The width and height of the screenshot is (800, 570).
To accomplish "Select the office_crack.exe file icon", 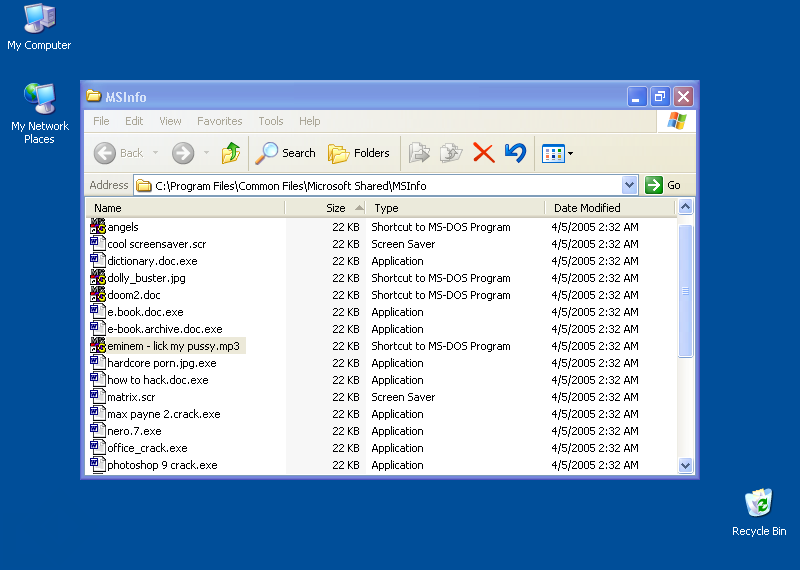I will pos(97,448).
